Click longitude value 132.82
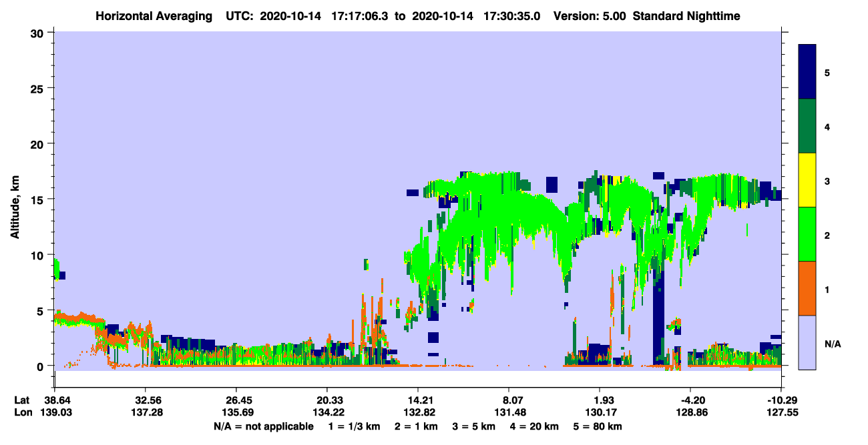Viewport: 868px width, 445px height. click(418, 413)
